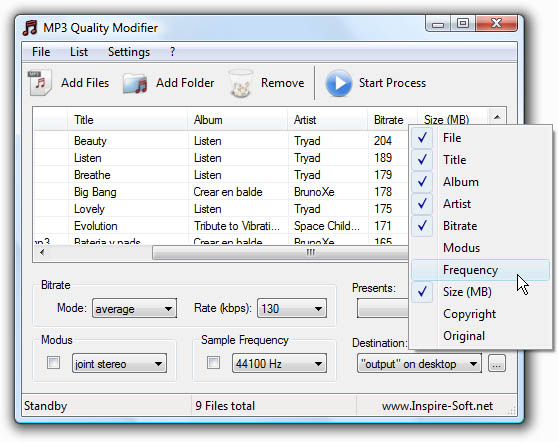This screenshot has height=442, width=558.
Task: Uncheck Bitrate column in context menu
Action: point(422,226)
